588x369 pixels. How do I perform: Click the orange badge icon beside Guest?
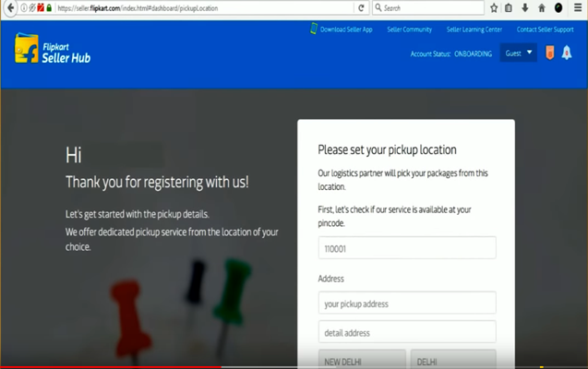(x=549, y=54)
